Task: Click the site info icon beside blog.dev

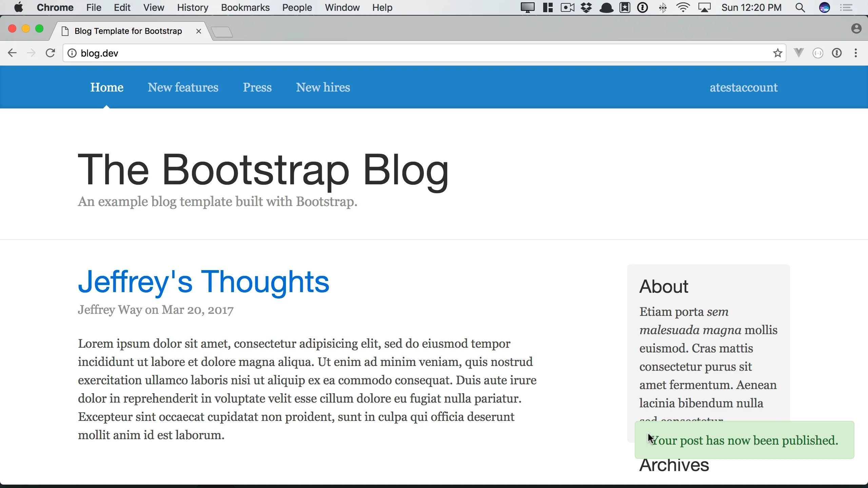Action: tap(72, 53)
